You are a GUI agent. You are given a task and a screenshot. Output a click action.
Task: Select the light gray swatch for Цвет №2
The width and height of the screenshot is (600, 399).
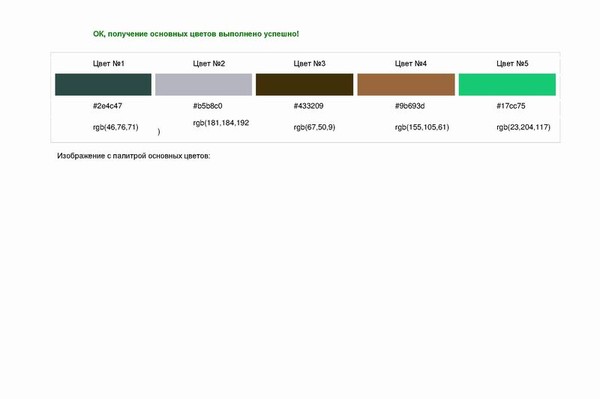pyautogui.click(x=204, y=85)
